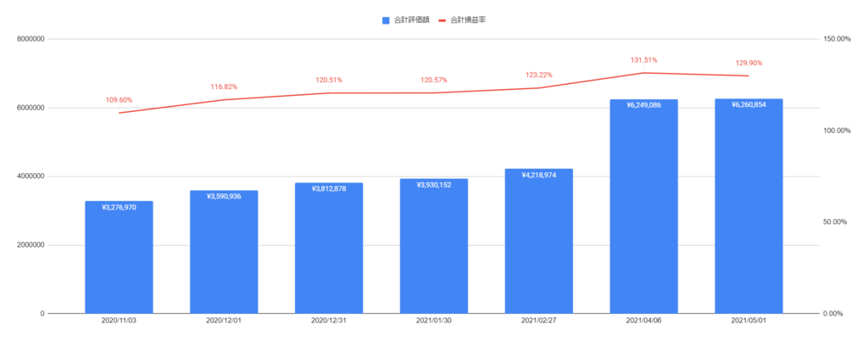Click the 2021/05/01 x-axis date label
This screenshot has height=341, width=868.
[x=749, y=321]
